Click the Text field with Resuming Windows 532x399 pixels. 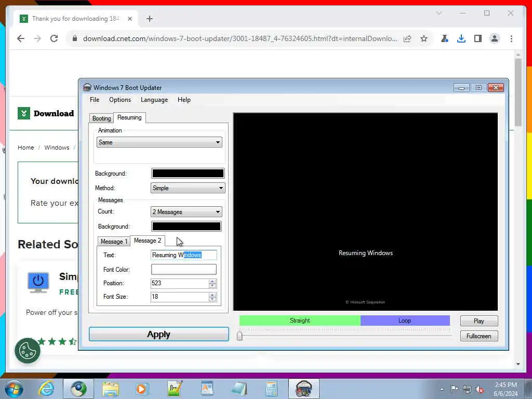tap(183, 255)
